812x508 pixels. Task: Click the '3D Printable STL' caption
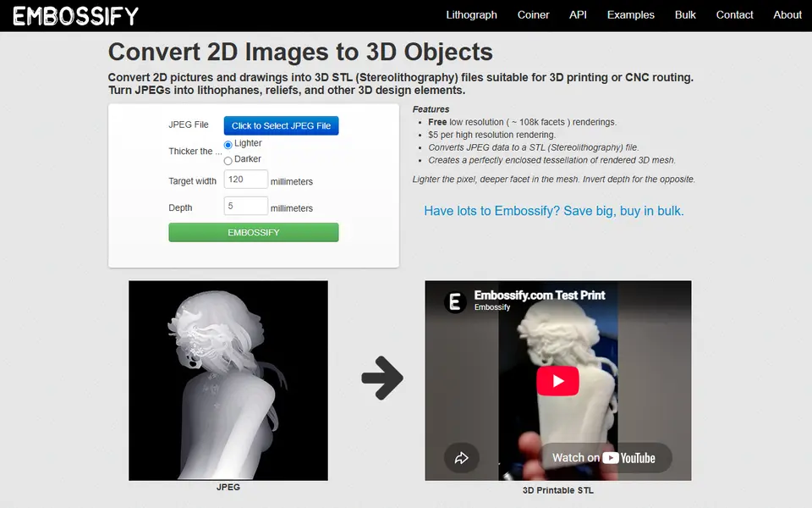coord(557,490)
